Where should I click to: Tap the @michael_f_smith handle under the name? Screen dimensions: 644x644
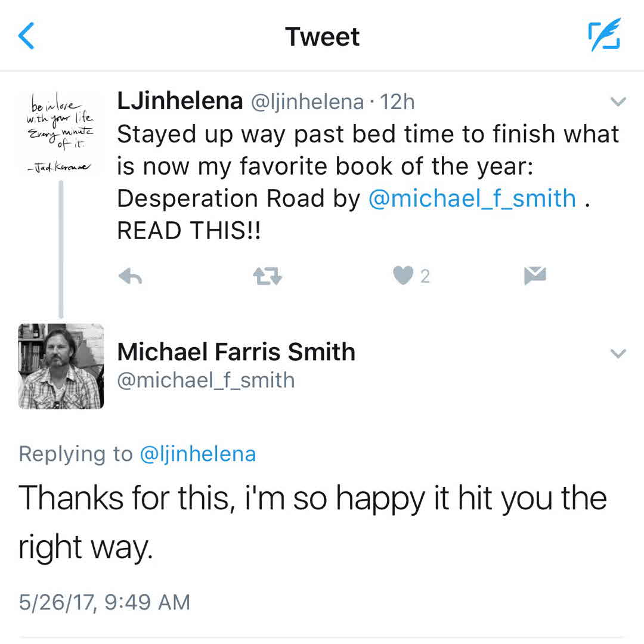(x=206, y=380)
